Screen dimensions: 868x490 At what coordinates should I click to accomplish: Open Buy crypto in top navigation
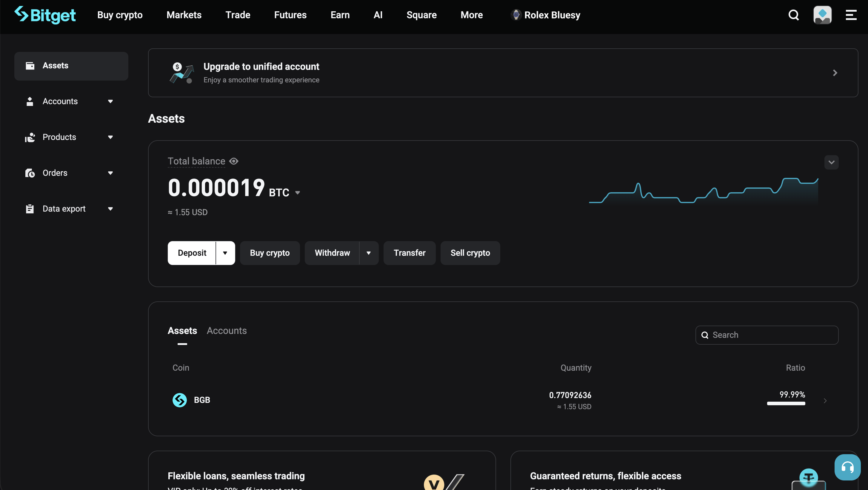[x=120, y=15]
